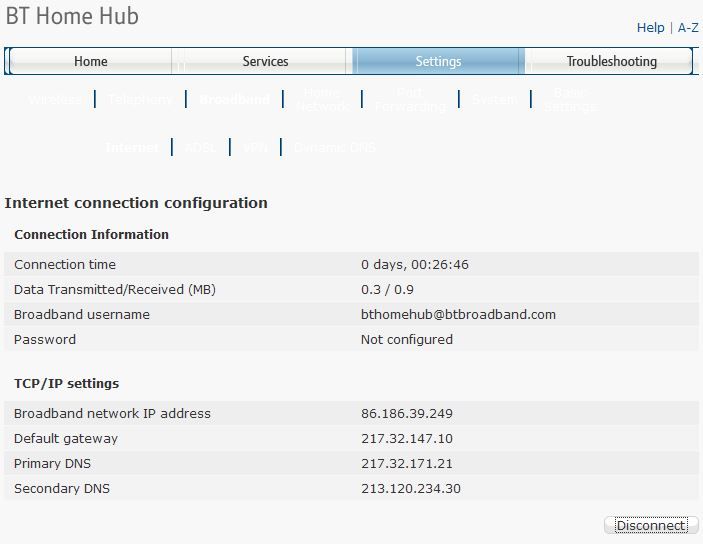Open the ADSL sub-tab
703x544 pixels.
pos(200,148)
